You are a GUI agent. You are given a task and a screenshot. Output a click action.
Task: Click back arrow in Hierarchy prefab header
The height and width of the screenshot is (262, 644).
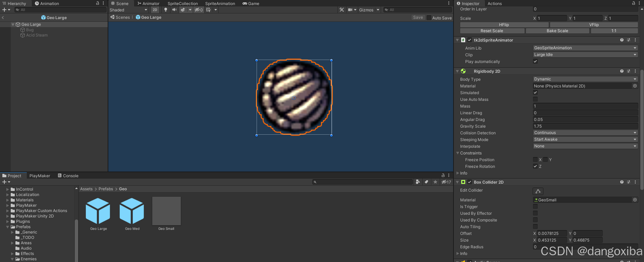point(3,17)
